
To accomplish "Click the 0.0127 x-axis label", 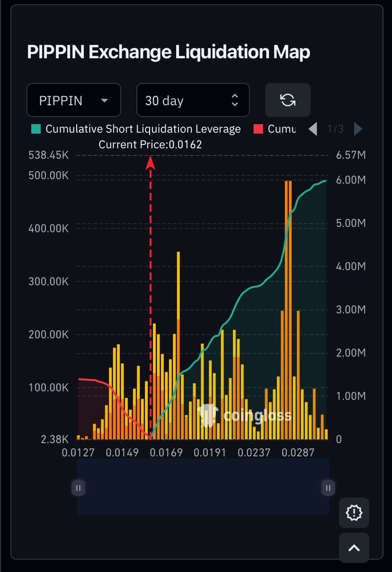I will 79,452.
